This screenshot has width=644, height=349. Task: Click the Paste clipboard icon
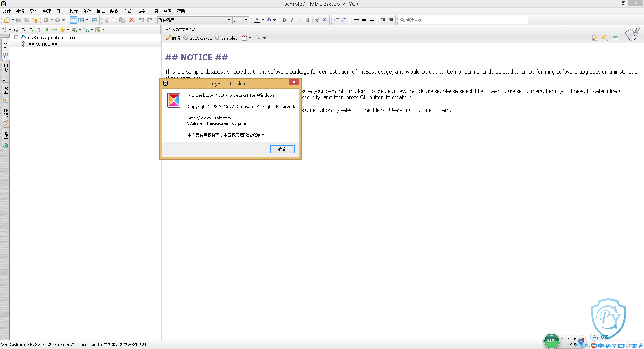point(122,20)
